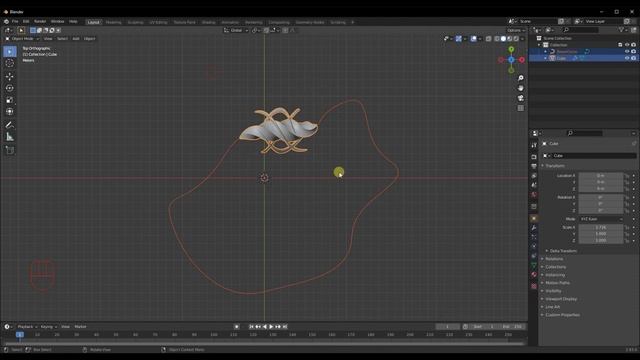Open the Material properties tab
The image size is (640, 360).
pyautogui.click(x=534, y=275)
